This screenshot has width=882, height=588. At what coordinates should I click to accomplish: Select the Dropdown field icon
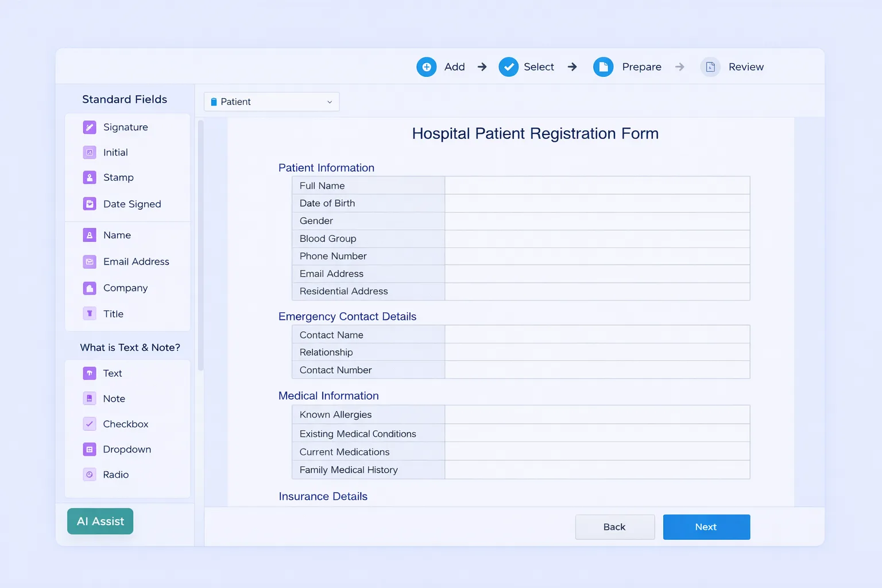90,449
